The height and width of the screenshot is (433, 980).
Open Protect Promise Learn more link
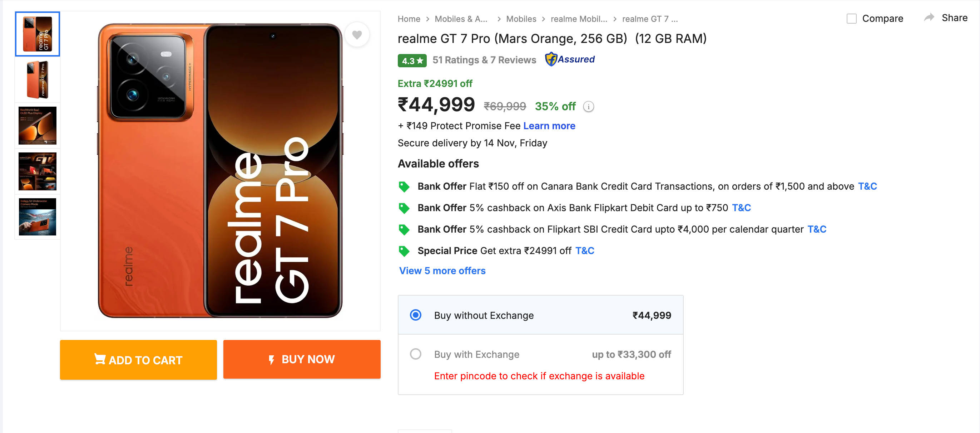click(549, 126)
